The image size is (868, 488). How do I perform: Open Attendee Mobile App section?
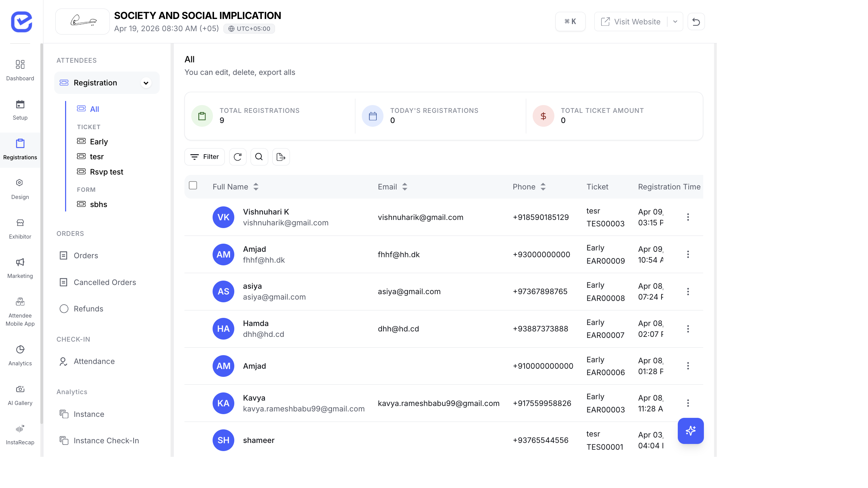pos(20,311)
